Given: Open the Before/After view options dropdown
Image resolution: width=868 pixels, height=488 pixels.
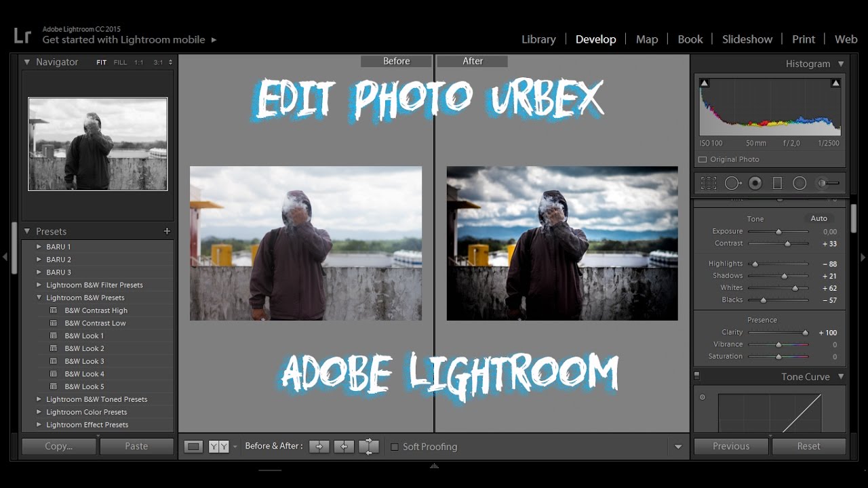Looking at the screenshot, I should 235,447.
